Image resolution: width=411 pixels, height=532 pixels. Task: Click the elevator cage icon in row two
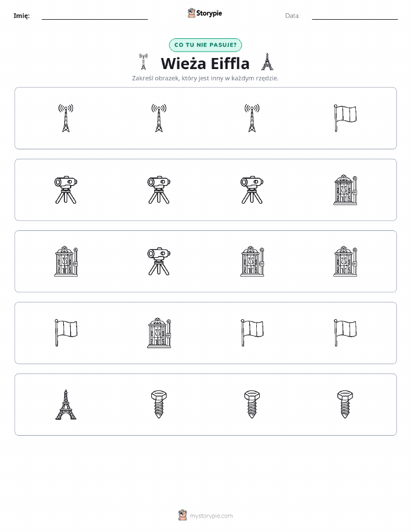point(345,190)
